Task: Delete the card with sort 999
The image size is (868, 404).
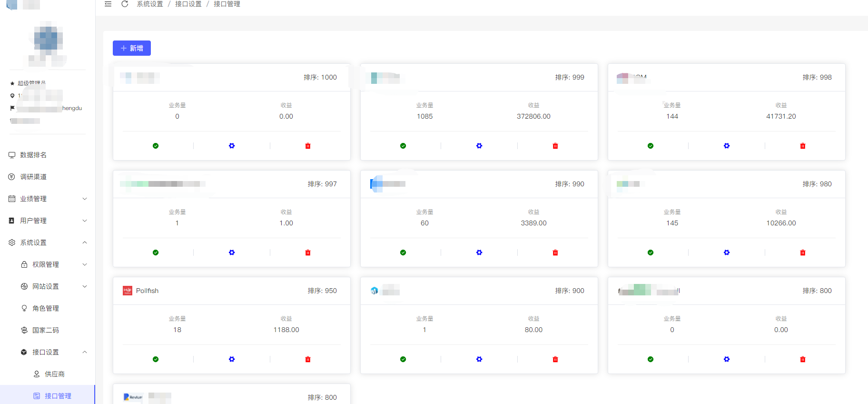Action: point(555,146)
